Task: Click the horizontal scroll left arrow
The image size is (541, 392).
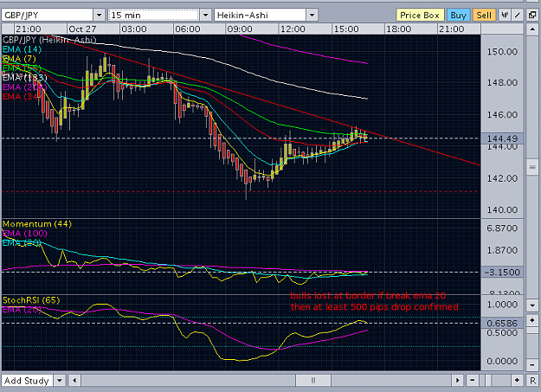Action: [74, 381]
